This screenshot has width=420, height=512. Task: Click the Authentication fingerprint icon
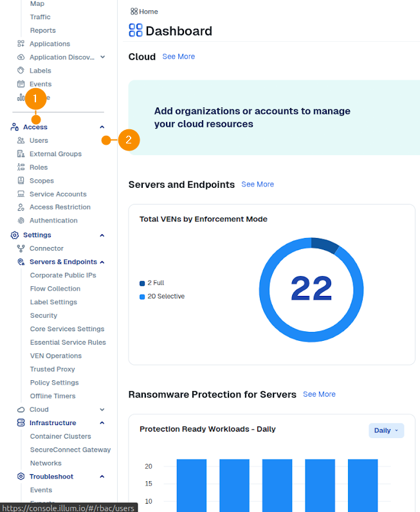tap(21, 221)
